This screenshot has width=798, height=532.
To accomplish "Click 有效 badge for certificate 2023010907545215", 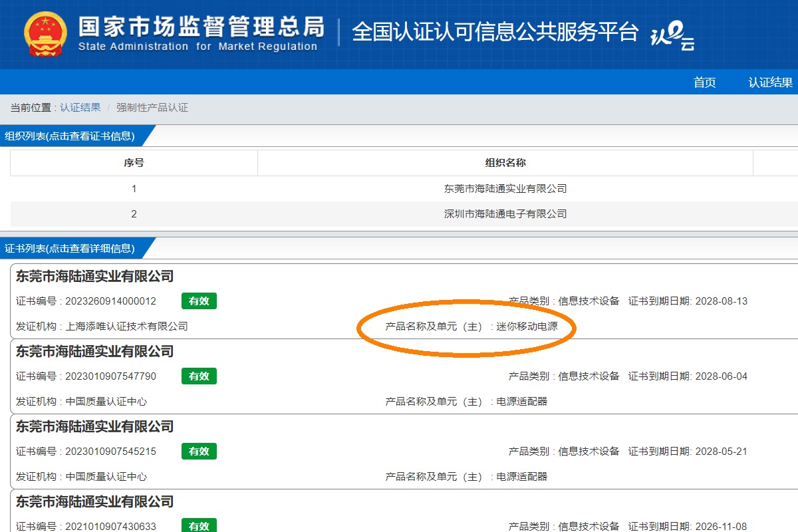I will (x=199, y=452).
